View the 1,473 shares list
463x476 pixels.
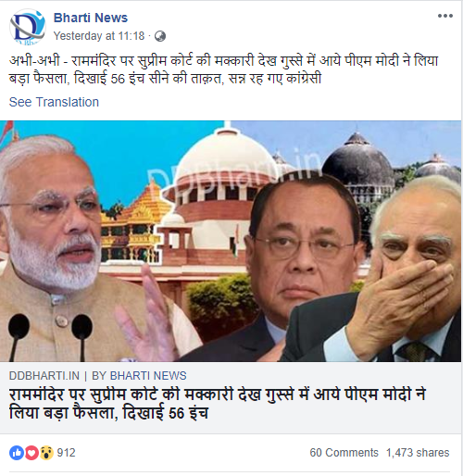click(x=418, y=453)
